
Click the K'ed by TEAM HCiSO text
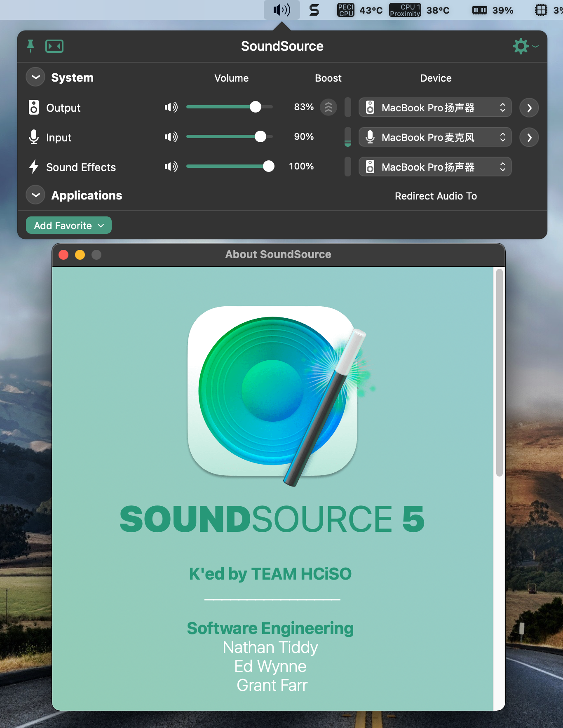270,574
